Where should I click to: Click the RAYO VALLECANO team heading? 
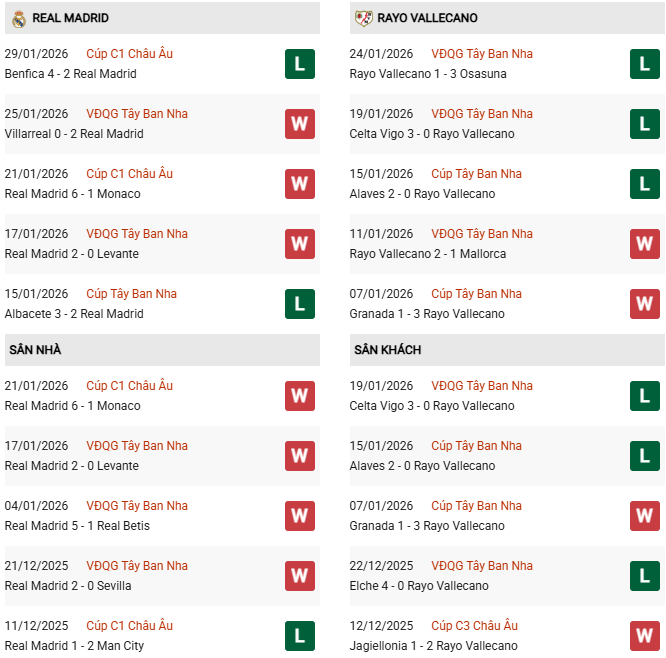(428, 18)
